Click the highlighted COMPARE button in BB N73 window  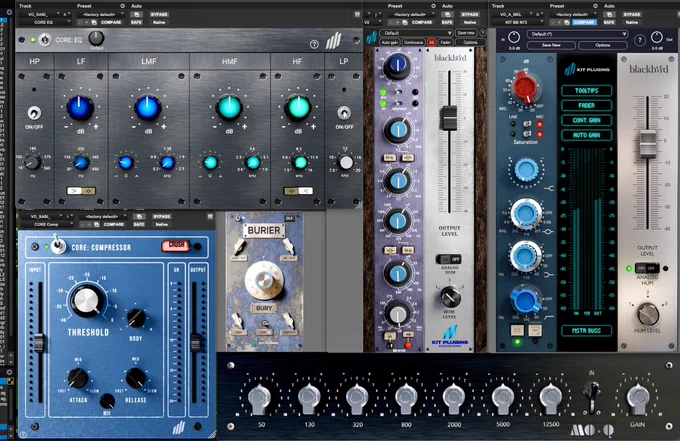pos(584,22)
